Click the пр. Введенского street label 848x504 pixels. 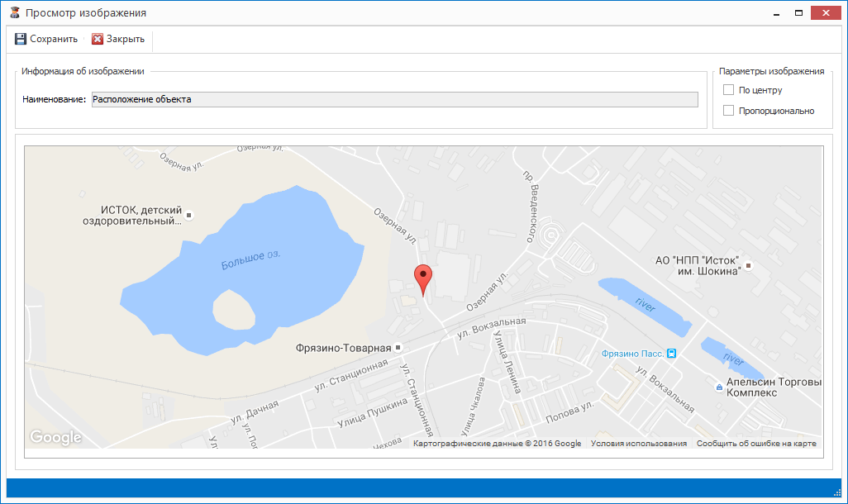(531, 207)
